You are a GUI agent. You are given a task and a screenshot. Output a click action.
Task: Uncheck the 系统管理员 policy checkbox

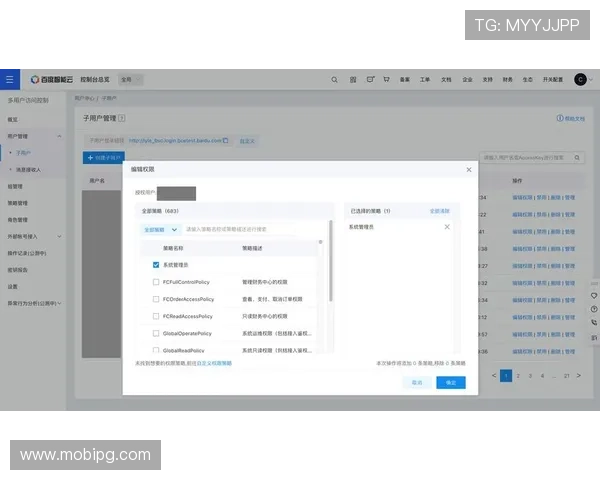click(156, 265)
